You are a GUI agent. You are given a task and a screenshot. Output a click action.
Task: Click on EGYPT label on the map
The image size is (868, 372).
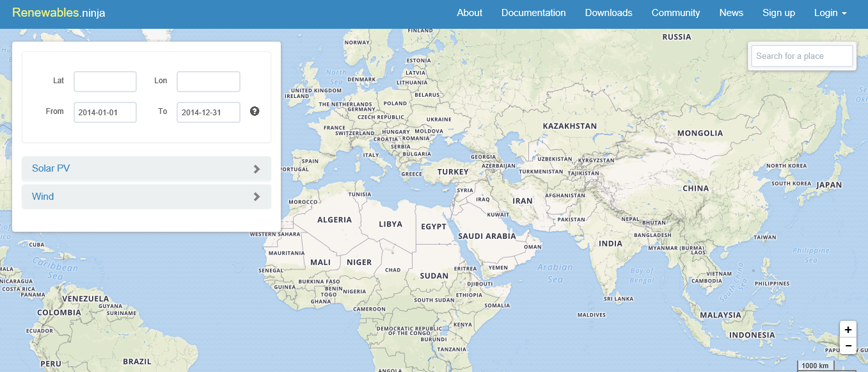click(434, 227)
